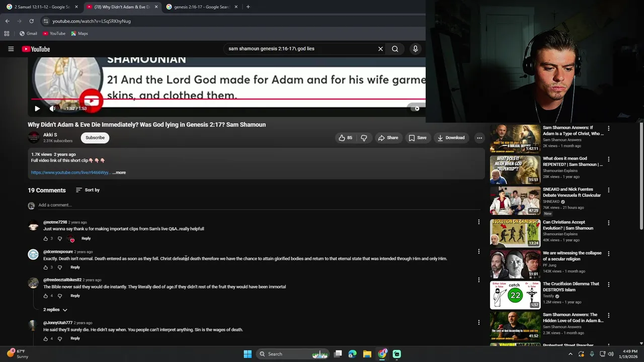Open options for Adam Is a Type of Christ video
This screenshot has width=644, height=362.
click(x=608, y=128)
